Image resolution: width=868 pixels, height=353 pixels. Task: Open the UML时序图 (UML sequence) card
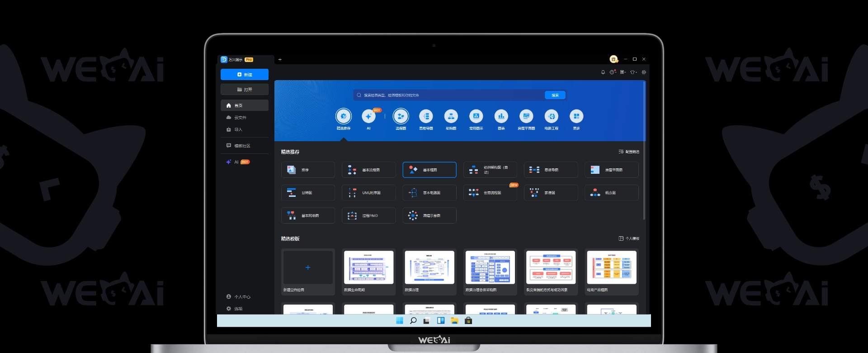368,193
